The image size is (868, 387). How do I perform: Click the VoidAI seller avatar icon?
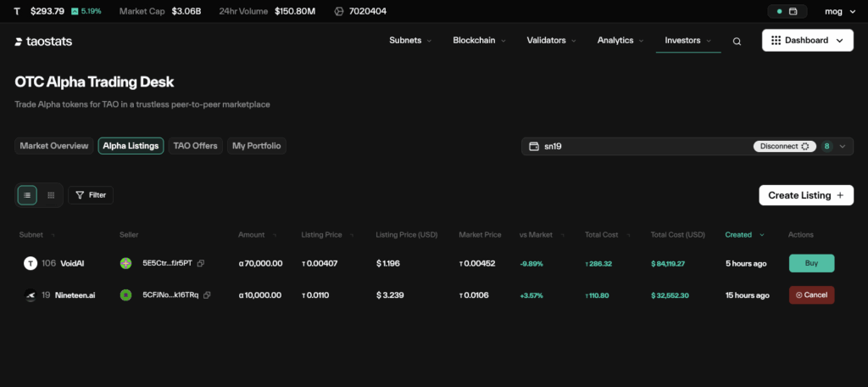point(125,264)
